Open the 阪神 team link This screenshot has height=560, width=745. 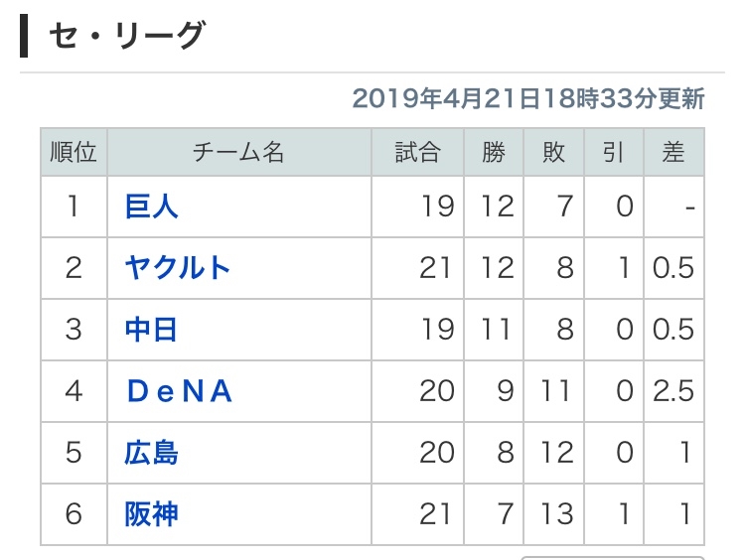(x=151, y=514)
